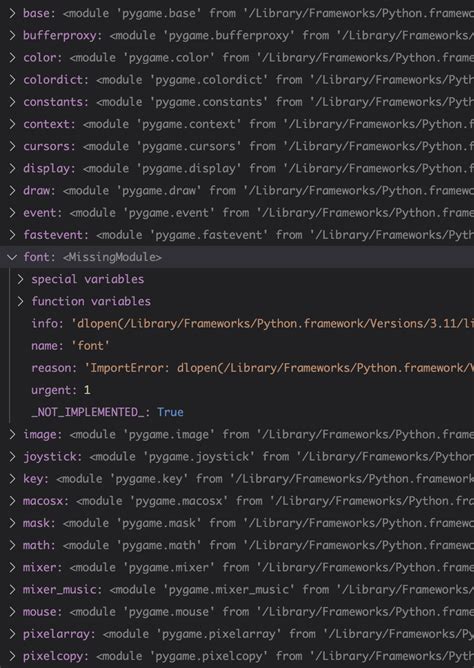This screenshot has width=474, height=668.
Task: Select the _NOT_IMPLEMENTED_ True row
Action: 237,412
